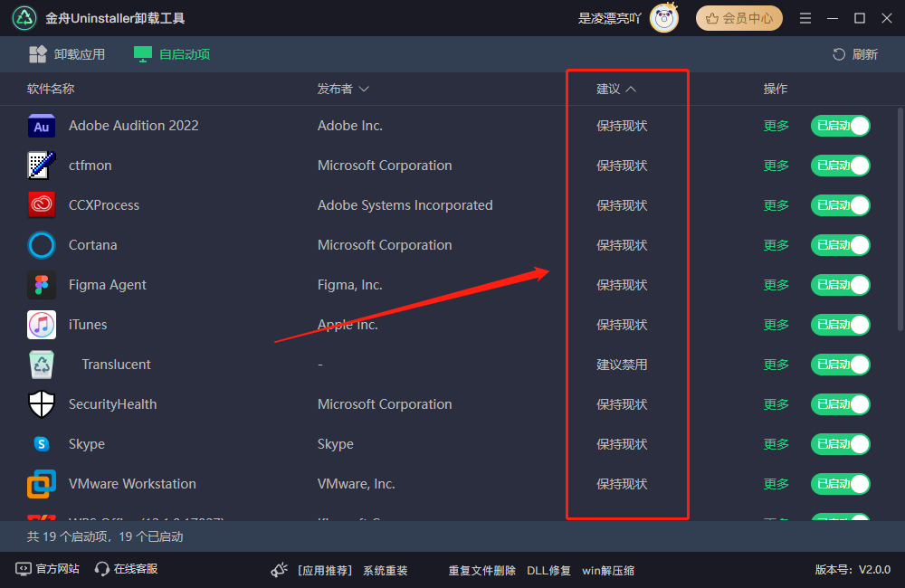Click the username 是凌漂亮吖
Image resolution: width=905 pixels, height=588 pixels.
click(x=609, y=18)
